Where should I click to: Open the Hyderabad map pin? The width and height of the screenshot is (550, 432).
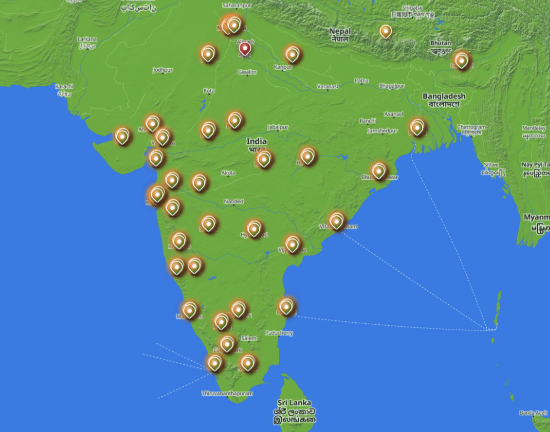pos(254,229)
